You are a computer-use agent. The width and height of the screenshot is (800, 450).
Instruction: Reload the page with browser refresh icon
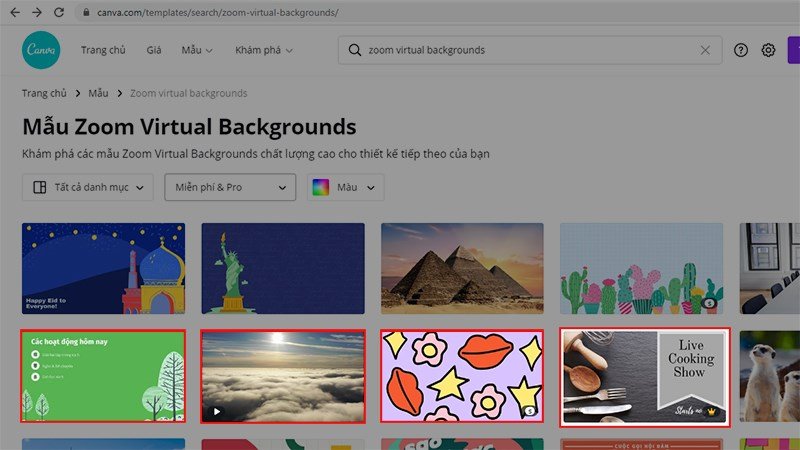(59, 12)
